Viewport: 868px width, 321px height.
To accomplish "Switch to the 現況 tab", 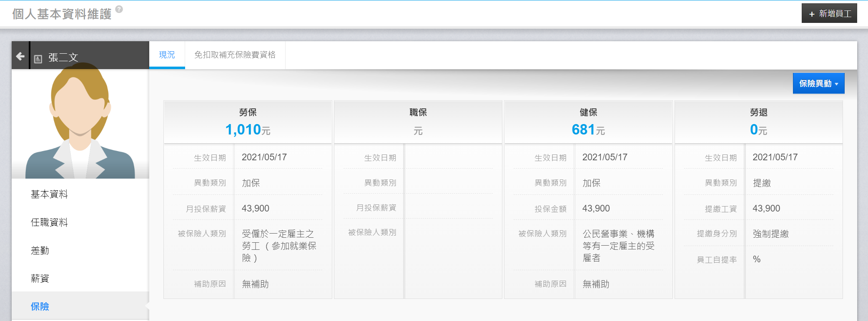I will (167, 55).
